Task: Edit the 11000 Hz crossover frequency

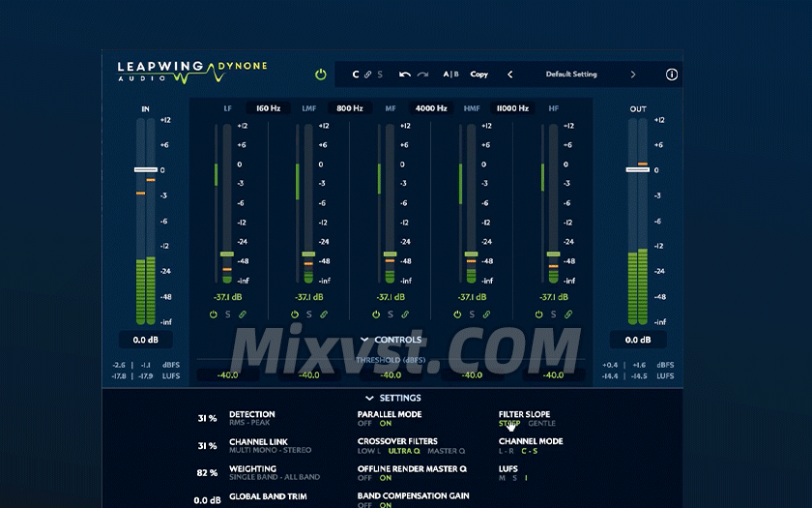Action: tap(512, 108)
